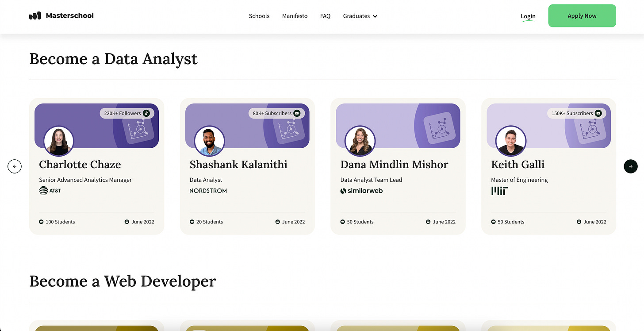Click 'Become a Web Developer' heading
Image resolution: width=644 pixels, height=331 pixels.
pyautogui.click(x=123, y=281)
